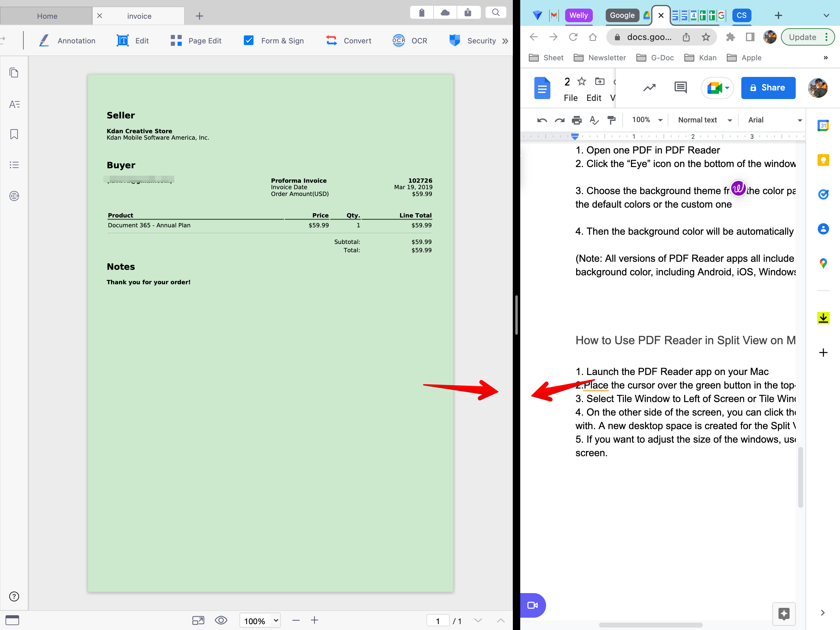Open a new Chrome tab

coord(779,15)
